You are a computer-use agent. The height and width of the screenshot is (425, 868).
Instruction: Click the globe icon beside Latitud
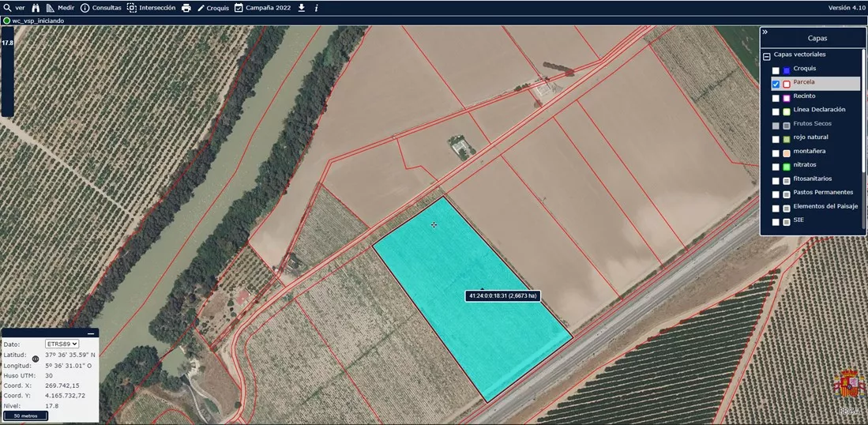(x=36, y=359)
